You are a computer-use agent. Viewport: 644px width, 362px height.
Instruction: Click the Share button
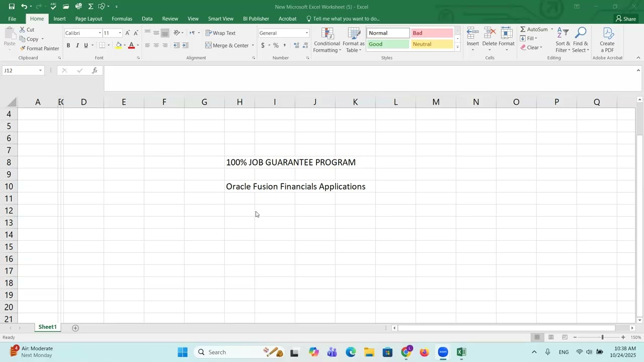click(626, 19)
